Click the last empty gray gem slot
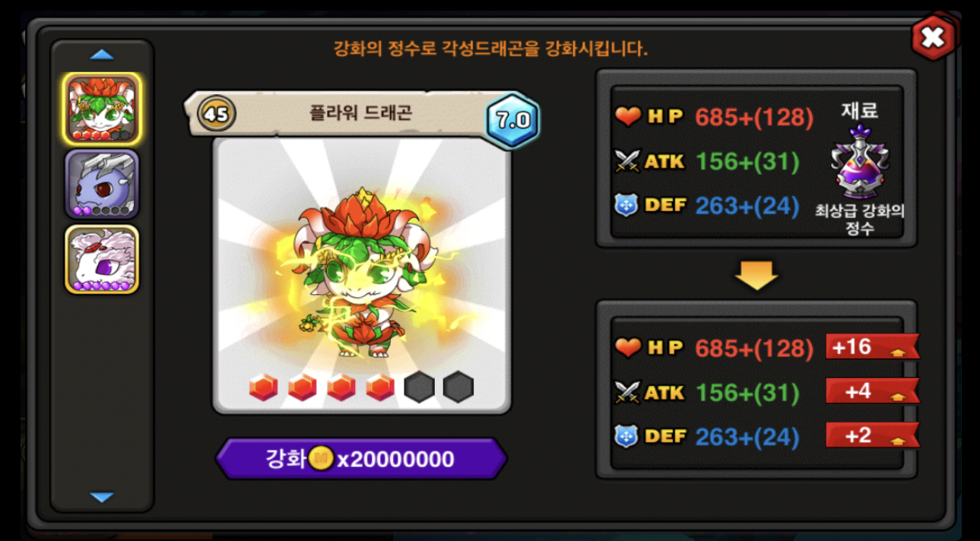The width and height of the screenshot is (980, 541). pyautogui.click(x=458, y=388)
